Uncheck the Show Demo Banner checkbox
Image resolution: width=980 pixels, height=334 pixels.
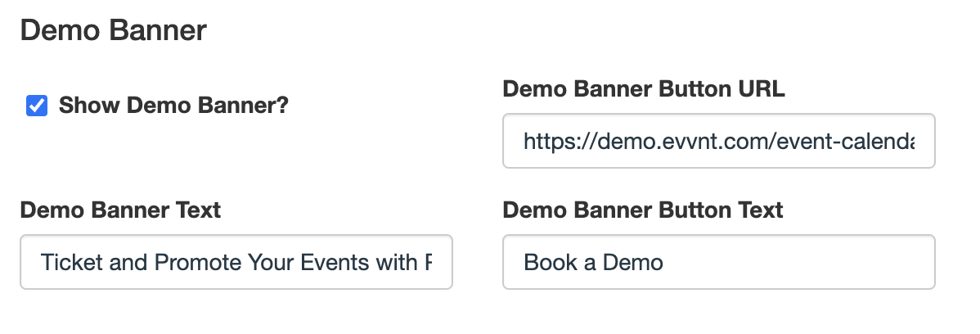[37, 106]
